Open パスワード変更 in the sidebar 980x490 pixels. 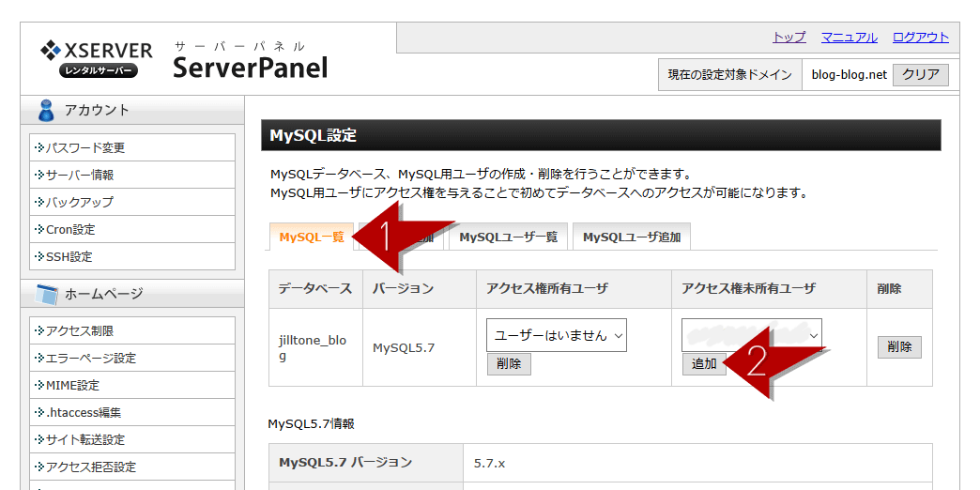click(x=132, y=147)
